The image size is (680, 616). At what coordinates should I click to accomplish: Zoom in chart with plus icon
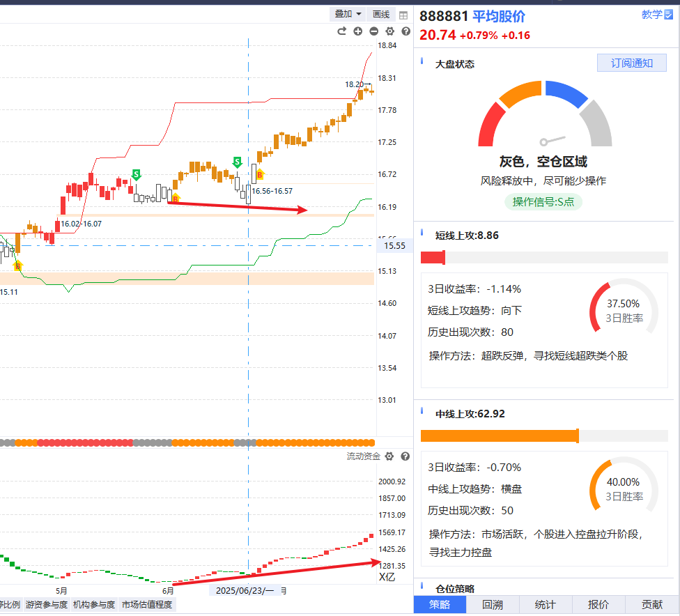pyautogui.click(x=358, y=31)
